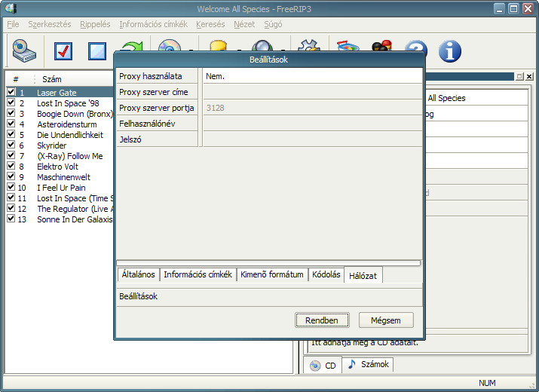Screen dimensions: 539x392
Task: Open the Információs címkék menu
Action: coord(153,24)
